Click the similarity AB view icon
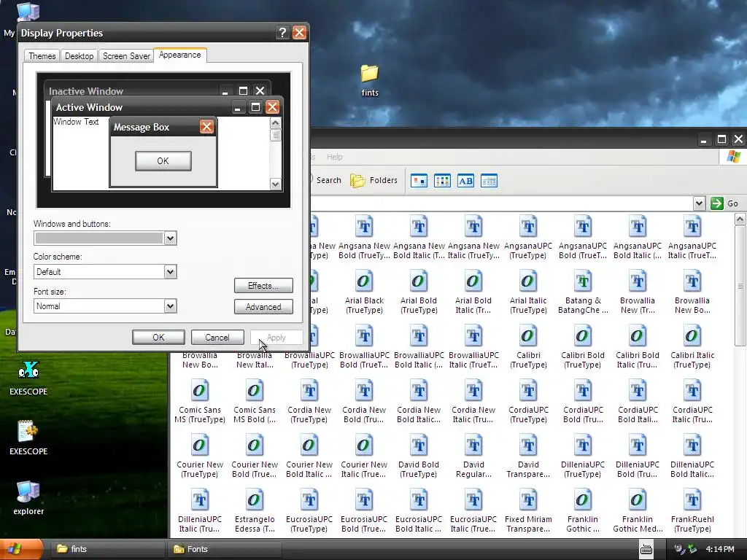Image resolution: width=747 pixels, height=560 pixels. pos(465,181)
